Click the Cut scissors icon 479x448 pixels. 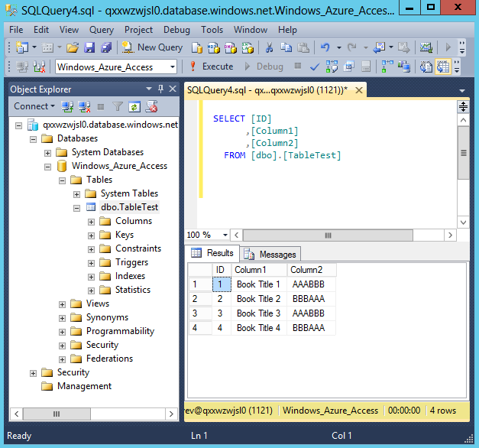click(269, 47)
